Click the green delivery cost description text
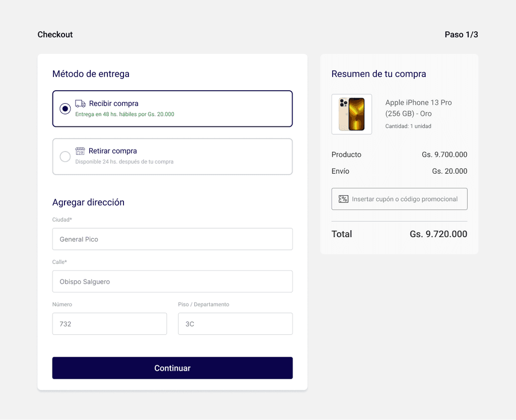Screen dimensions: 516x420 pyautogui.click(x=125, y=114)
